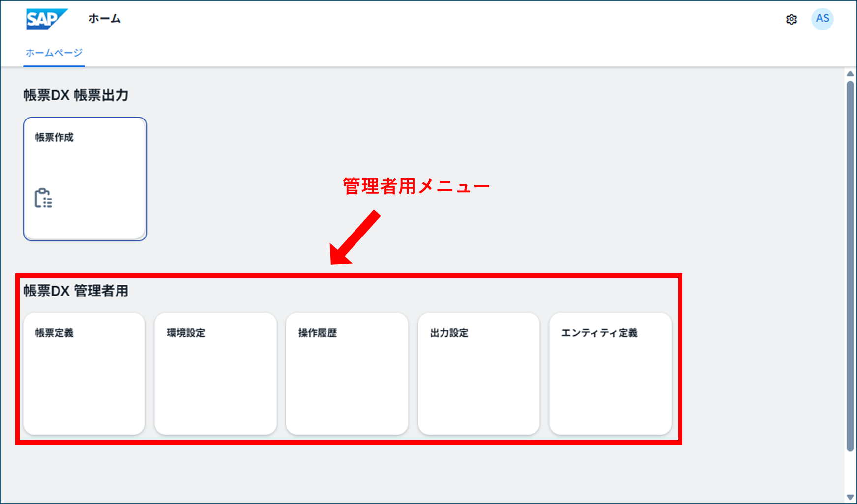Screen dimensions: 857x504
Task: Click the 帳票DX 管理者用 section heading
Action: pyautogui.click(x=76, y=291)
